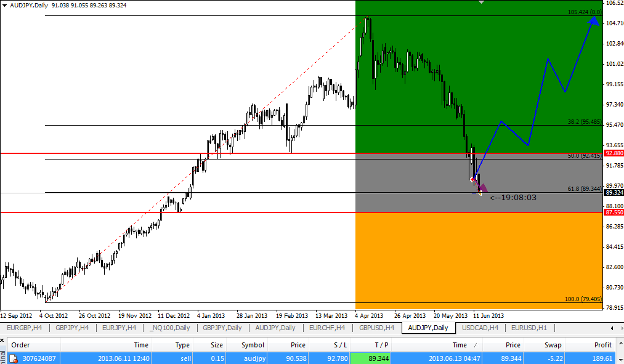Click the small yellow arrow price marker
Viewport: 624px width, 364px height.
tap(480, 193)
